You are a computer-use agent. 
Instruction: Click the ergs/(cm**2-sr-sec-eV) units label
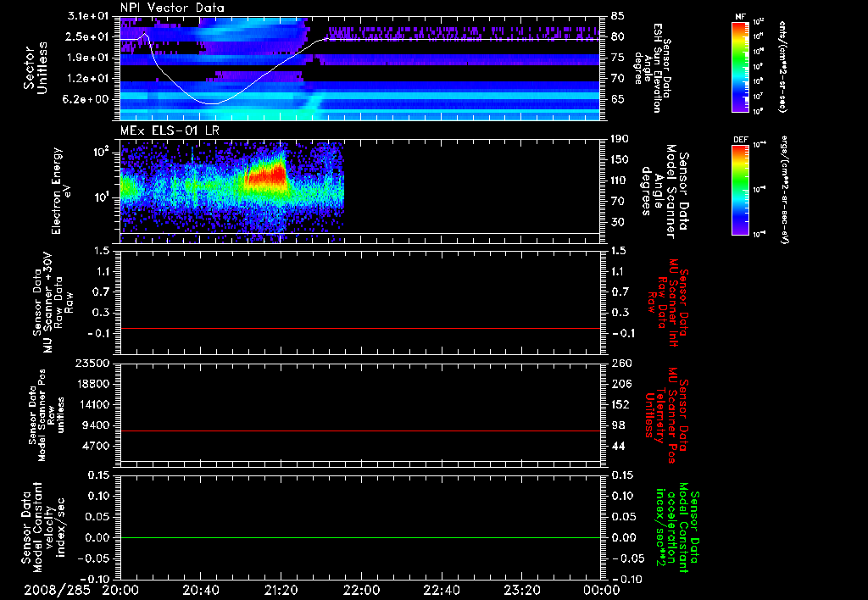pyautogui.click(x=784, y=190)
